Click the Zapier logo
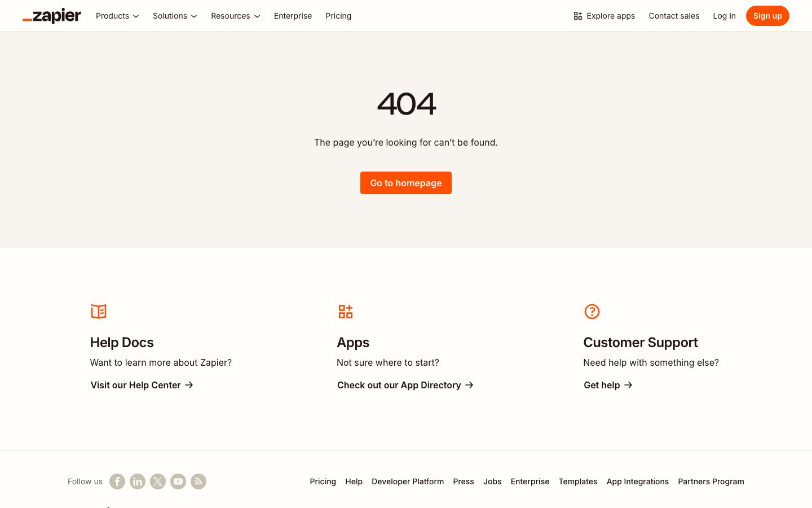The height and width of the screenshot is (508, 812). click(x=52, y=16)
